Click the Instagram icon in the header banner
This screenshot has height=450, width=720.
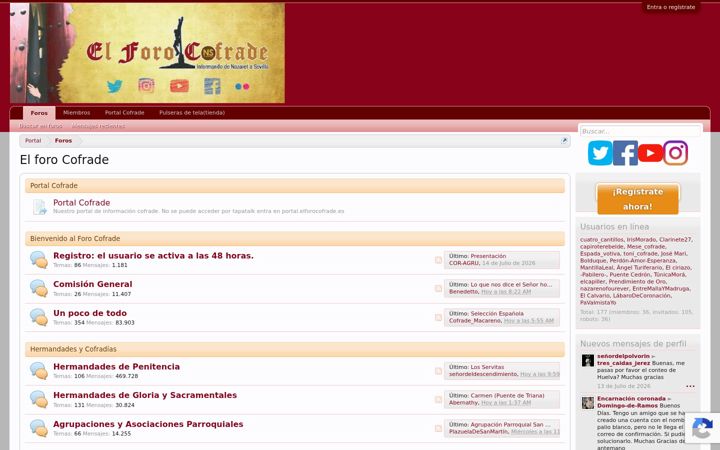[x=146, y=85]
